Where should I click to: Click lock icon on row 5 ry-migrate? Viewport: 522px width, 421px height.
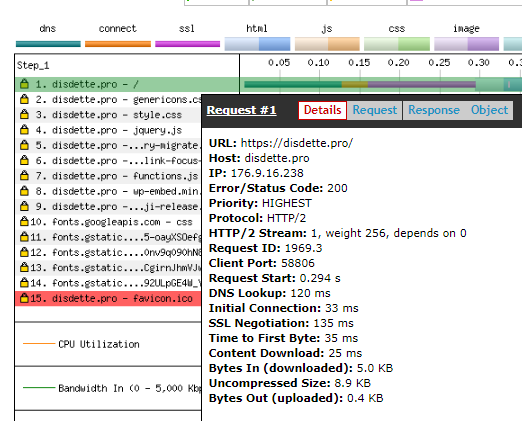point(24,145)
